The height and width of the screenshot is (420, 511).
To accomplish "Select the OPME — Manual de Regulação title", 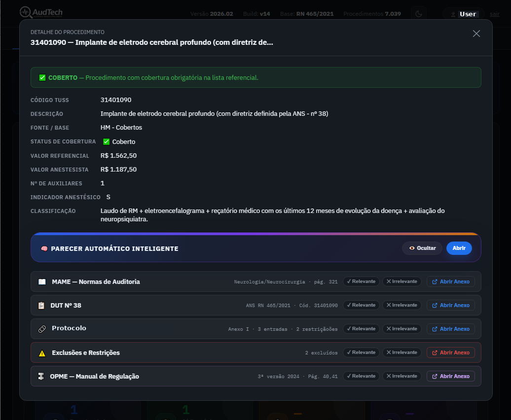I will click(95, 376).
